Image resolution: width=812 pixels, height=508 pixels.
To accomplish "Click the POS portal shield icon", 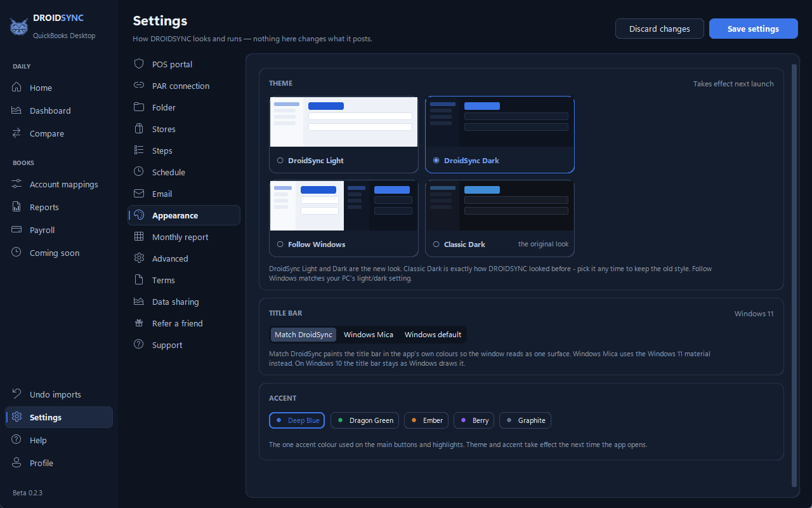I will coord(139,64).
